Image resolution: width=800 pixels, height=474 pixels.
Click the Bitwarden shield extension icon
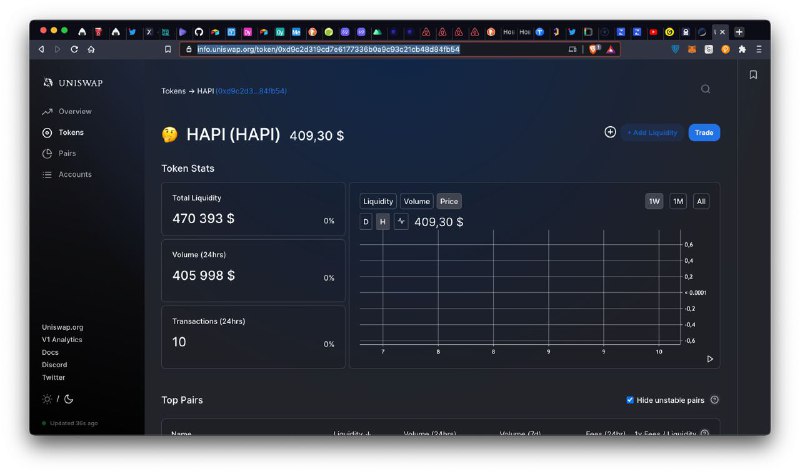coord(675,49)
